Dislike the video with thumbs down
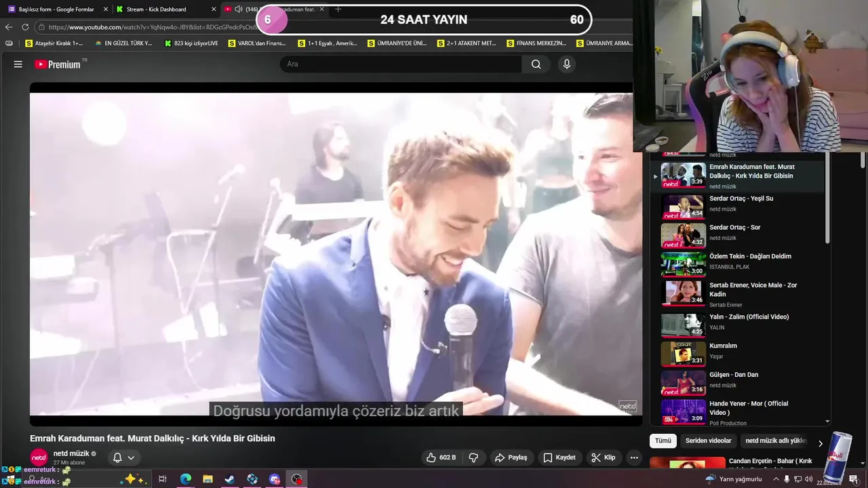 (474, 457)
